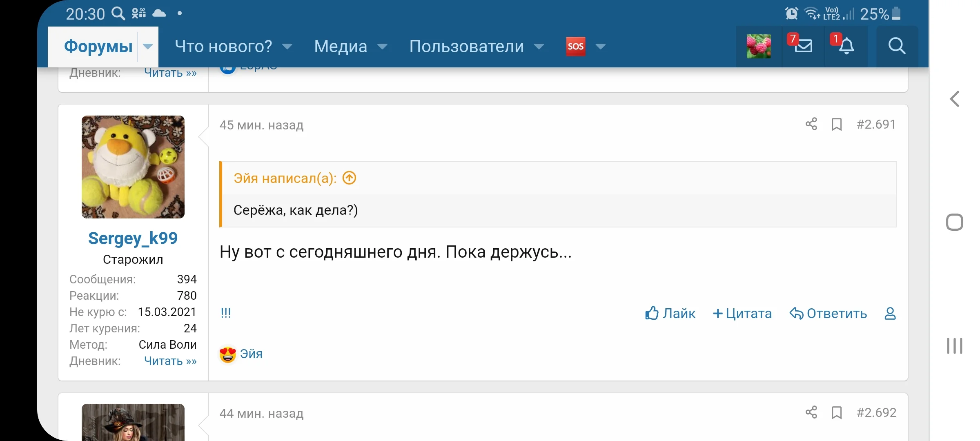Open the inbox with 7 unread messages
Screen dimensions: 980x441
click(802, 46)
